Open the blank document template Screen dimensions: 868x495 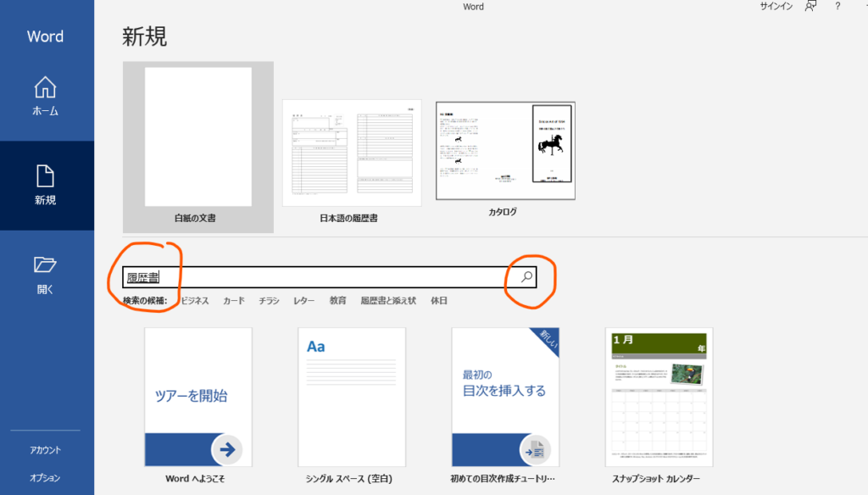pos(198,137)
